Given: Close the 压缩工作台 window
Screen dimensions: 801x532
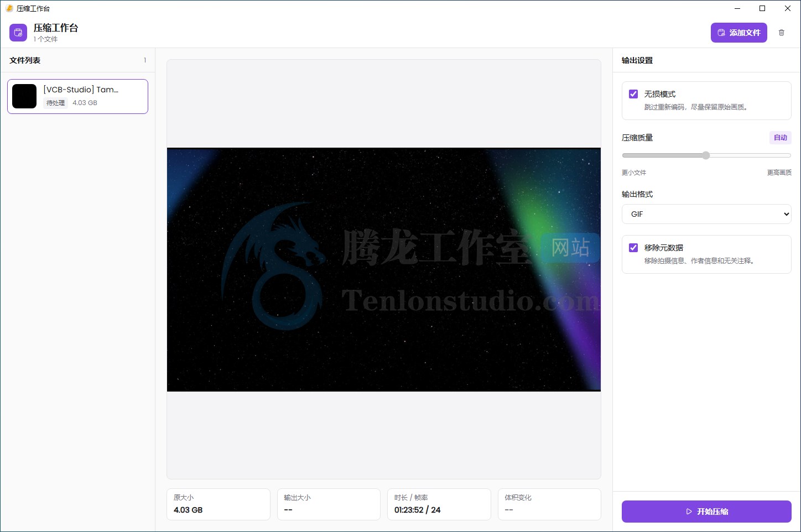Looking at the screenshot, I should (x=788, y=8).
